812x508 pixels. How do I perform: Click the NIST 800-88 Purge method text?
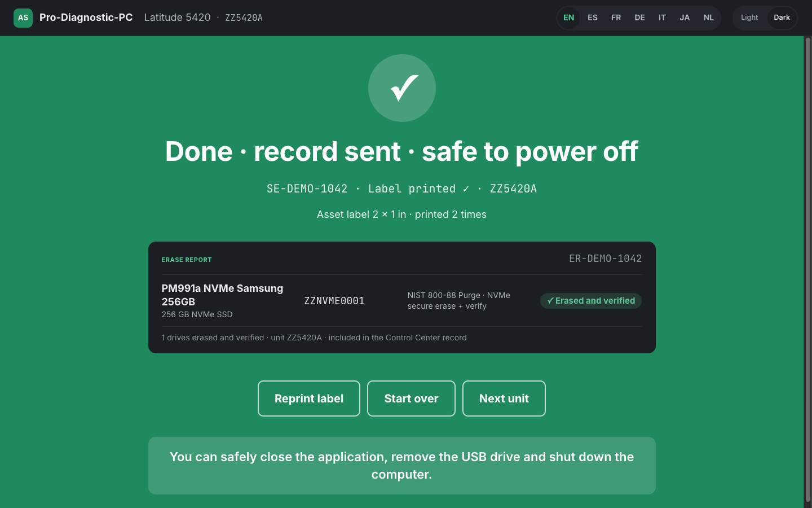click(x=459, y=301)
